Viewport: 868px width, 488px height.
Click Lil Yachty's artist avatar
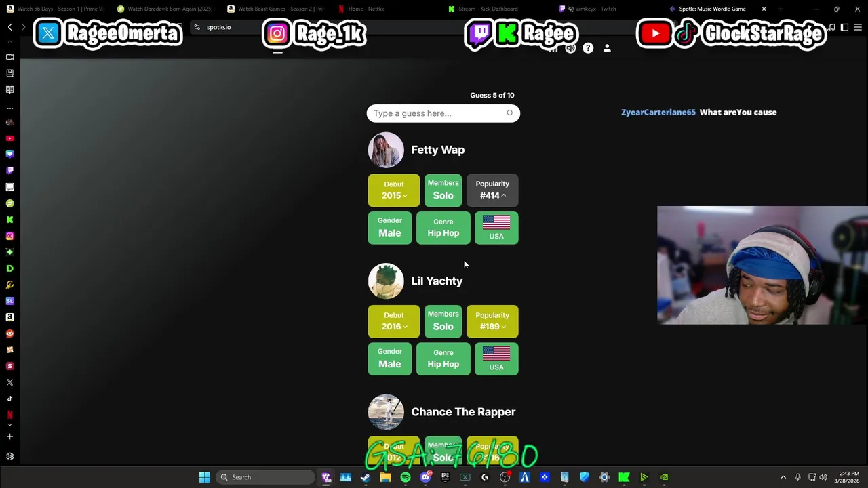(386, 281)
